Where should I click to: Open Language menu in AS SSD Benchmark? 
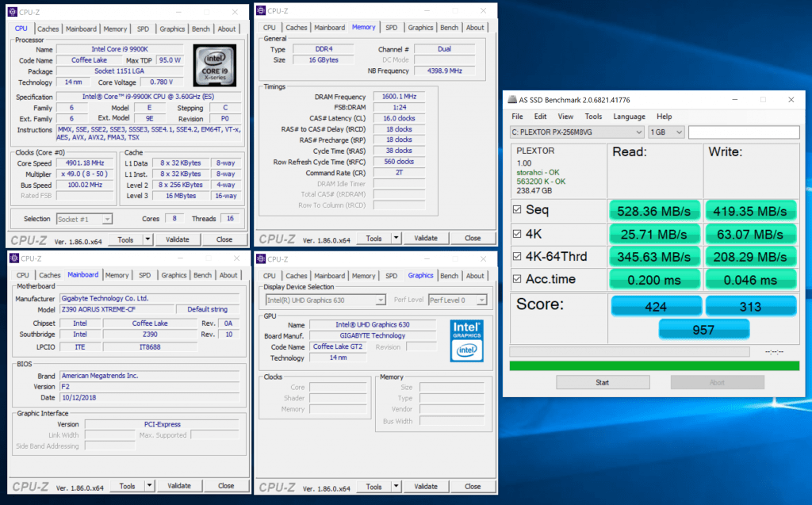click(629, 117)
